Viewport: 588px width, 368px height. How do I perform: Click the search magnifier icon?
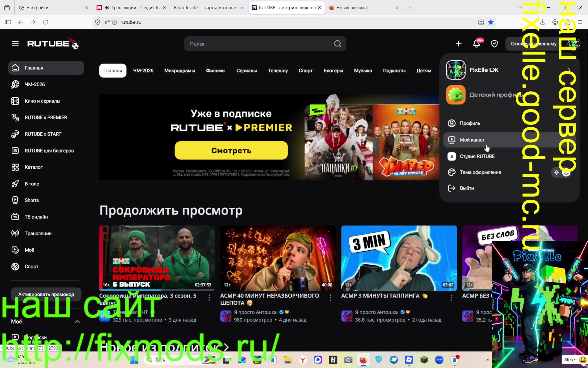[337, 44]
